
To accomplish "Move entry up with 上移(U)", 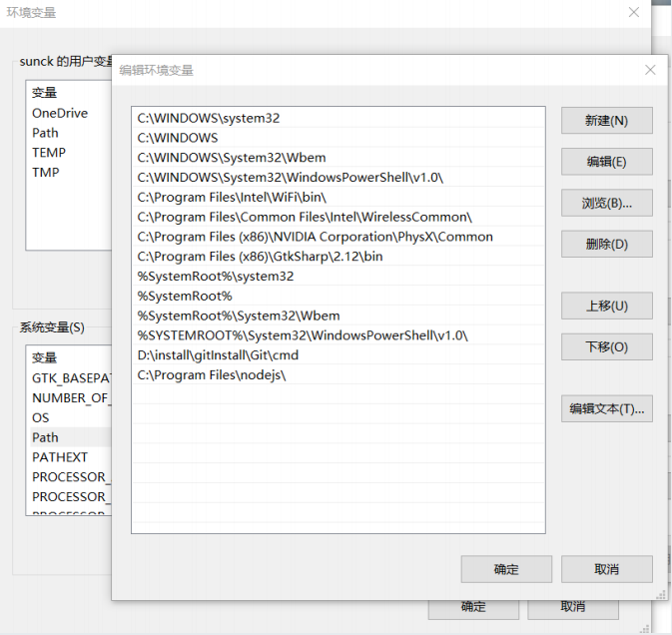I will point(606,306).
